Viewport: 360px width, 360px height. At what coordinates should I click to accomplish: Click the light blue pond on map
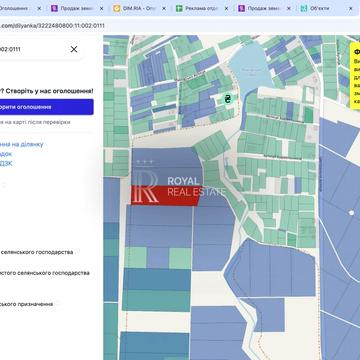(251, 67)
